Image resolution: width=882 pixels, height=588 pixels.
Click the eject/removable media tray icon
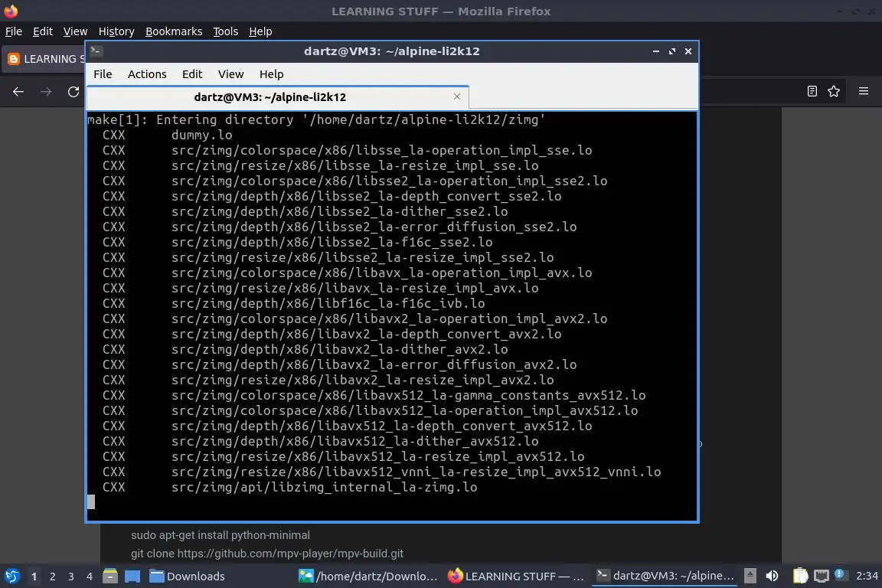[750, 576]
